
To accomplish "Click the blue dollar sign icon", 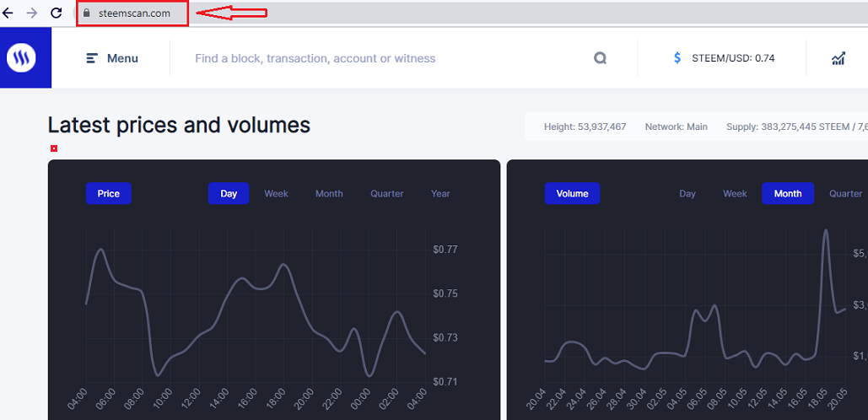I will 677,58.
